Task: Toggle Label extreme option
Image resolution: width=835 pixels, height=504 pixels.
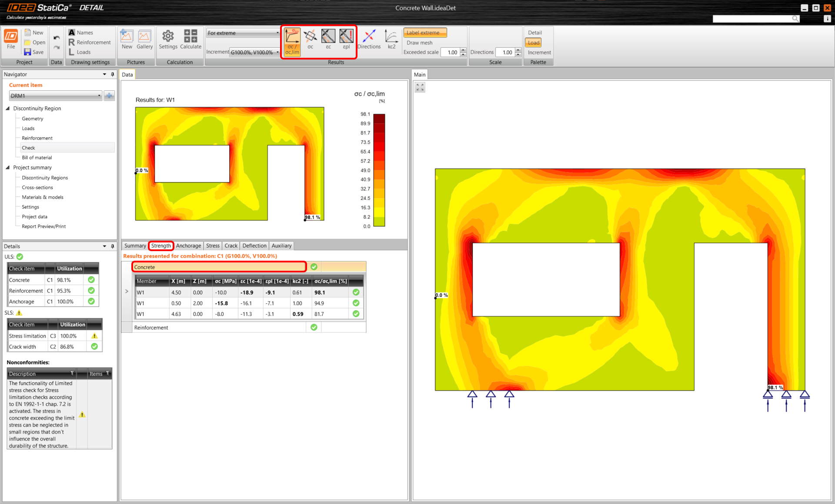Action: (x=425, y=33)
